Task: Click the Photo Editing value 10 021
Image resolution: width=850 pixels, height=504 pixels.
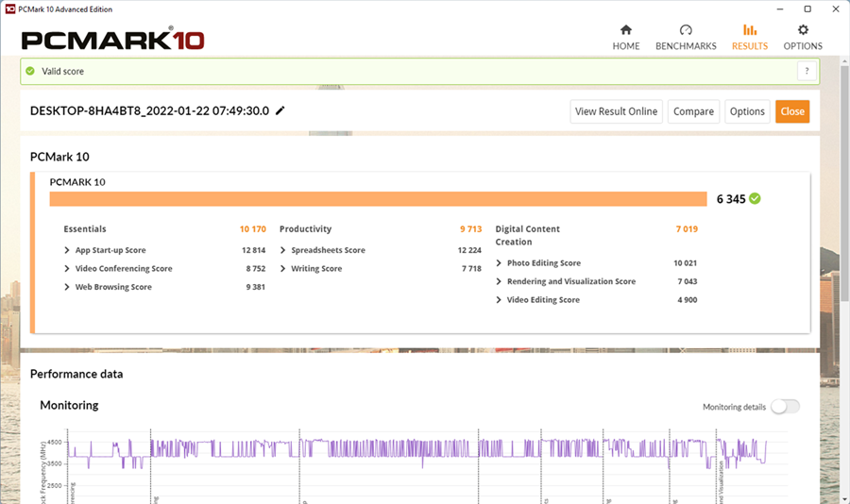Action: coord(686,263)
